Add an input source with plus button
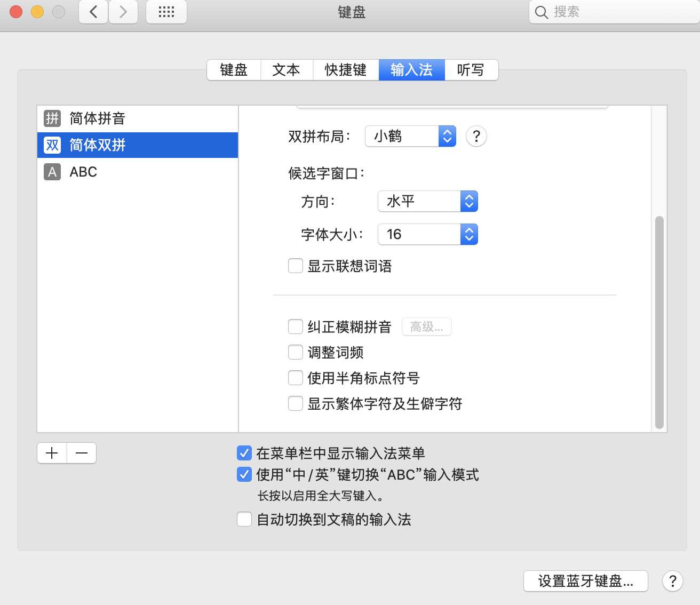Viewport: 700px width, 605px height. coord(52,453)
